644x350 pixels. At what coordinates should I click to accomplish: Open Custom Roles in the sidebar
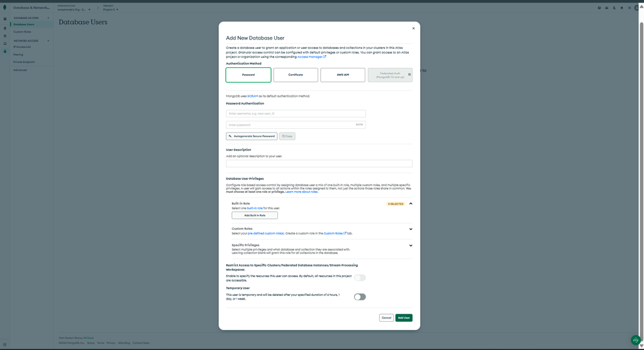(22, 32)
